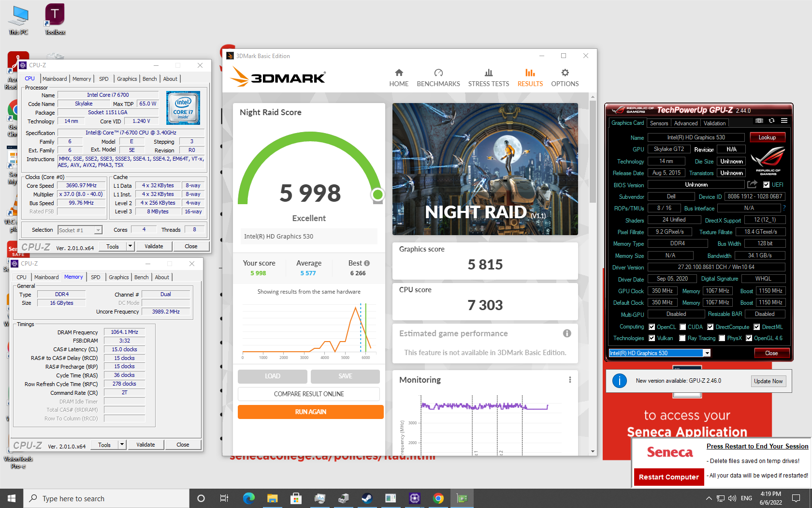This screenshot has width=812, height=508.
Task: Open the Toolbox desktop shortcut
Action: 55,20
